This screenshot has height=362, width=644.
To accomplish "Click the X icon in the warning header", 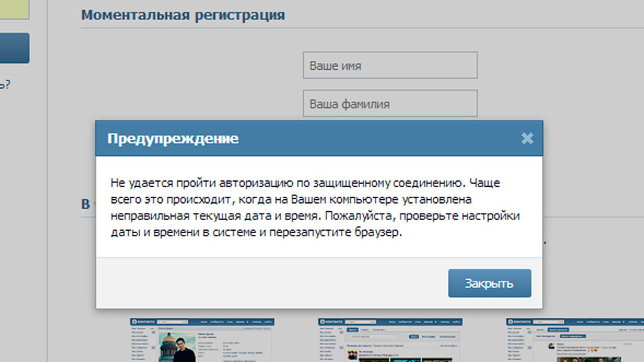I will [527, 138].
